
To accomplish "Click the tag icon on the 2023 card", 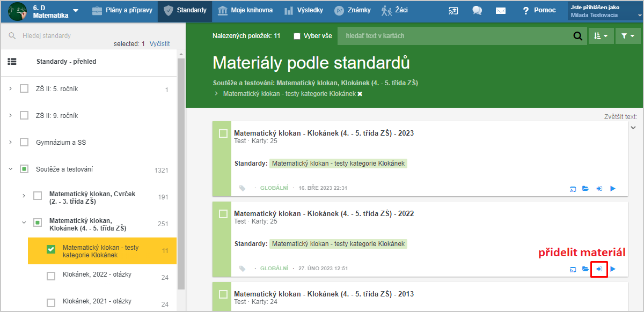I will [243, 188].
